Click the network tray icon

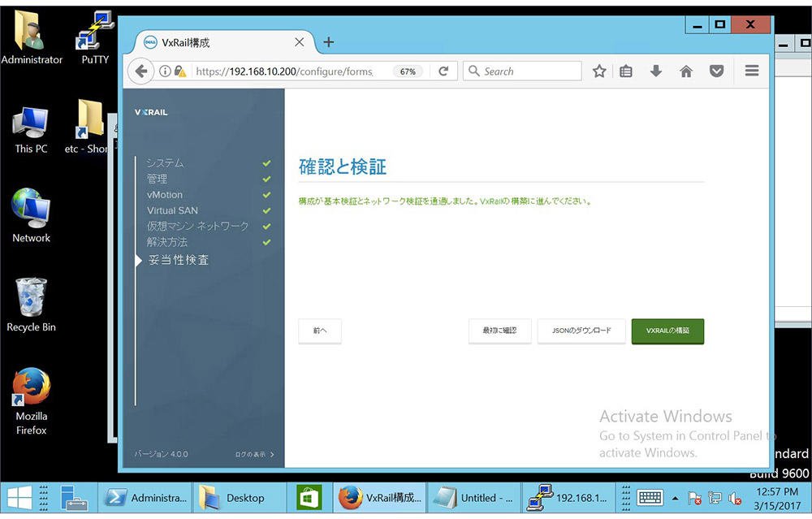[x=715, y=498]
